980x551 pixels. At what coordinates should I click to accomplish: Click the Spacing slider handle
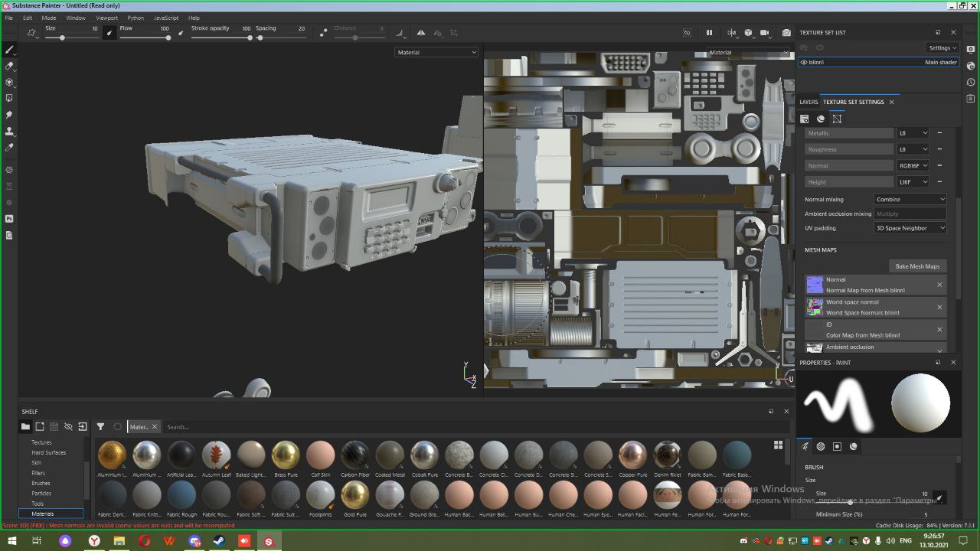tap(260, 37)
